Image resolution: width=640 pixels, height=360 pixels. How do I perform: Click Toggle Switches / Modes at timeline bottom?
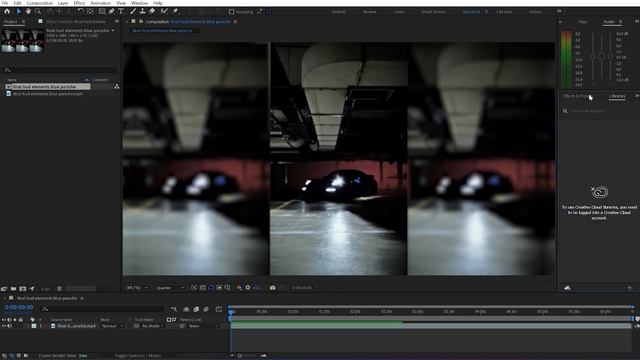138,356
